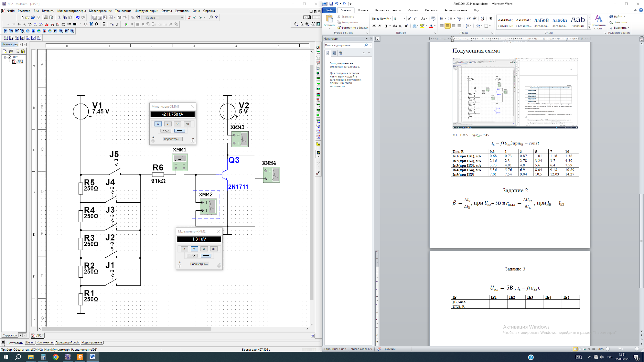Screen dimensions: 644x362
Task: Select transistor Q3 on the schematic
Action: coord(225,175)
